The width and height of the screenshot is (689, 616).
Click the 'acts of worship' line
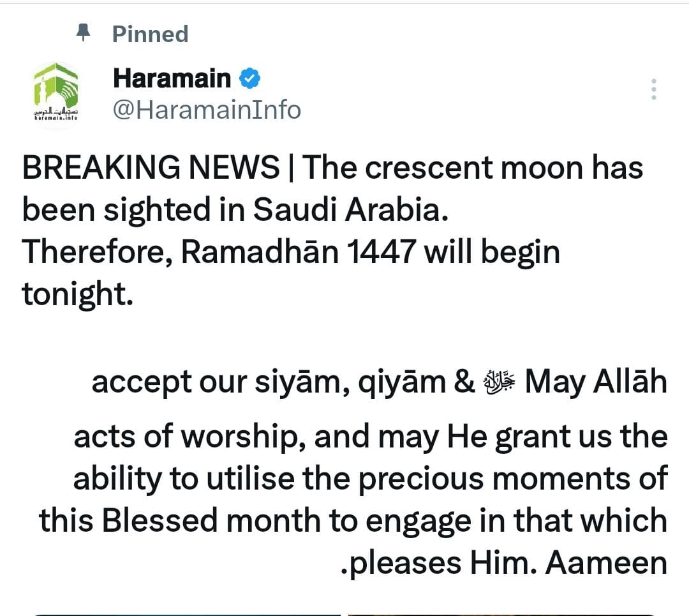click(x=189, y=437)
